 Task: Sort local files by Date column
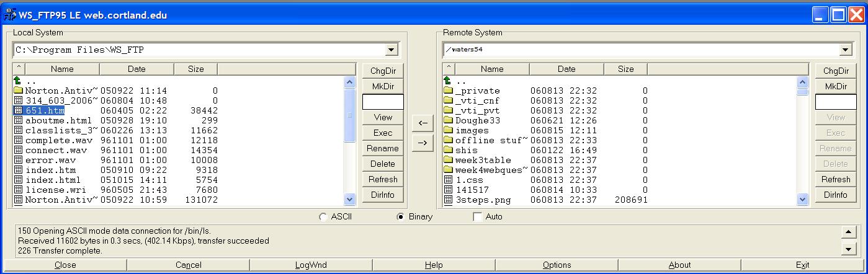click(x=136, y=69)
